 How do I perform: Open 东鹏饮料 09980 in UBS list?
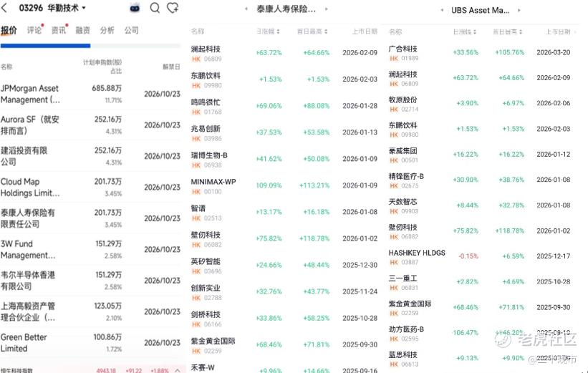tap(480, 130)
